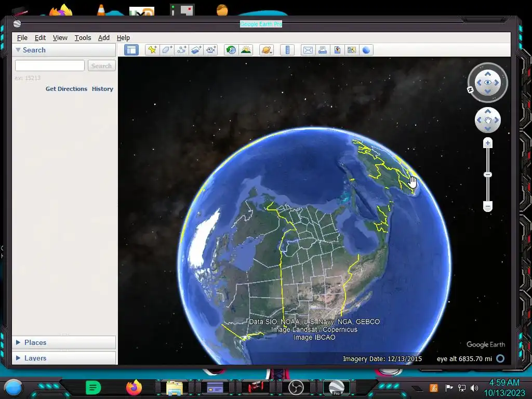
Task: Click the Email envelope icon
Action: pos(308,50)
